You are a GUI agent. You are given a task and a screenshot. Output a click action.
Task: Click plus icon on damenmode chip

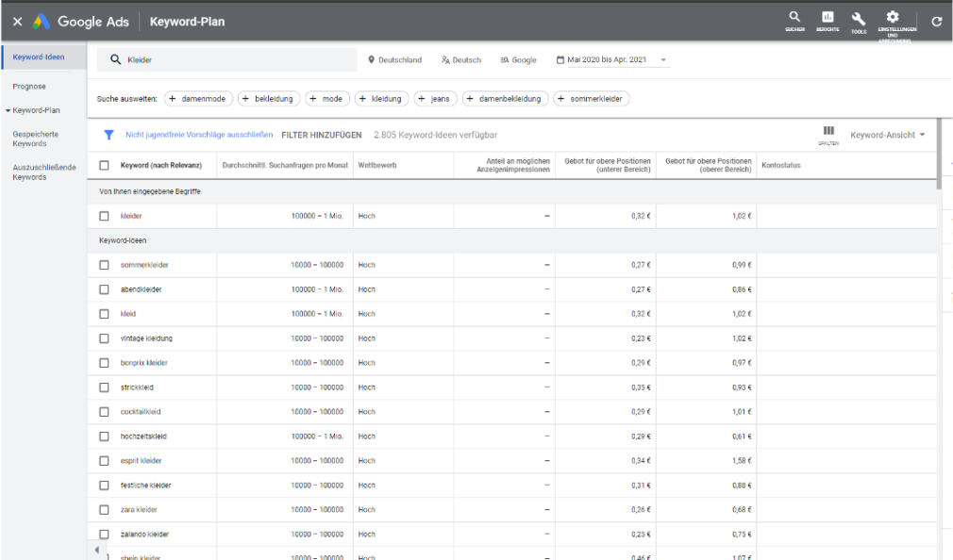click(173, 98)
